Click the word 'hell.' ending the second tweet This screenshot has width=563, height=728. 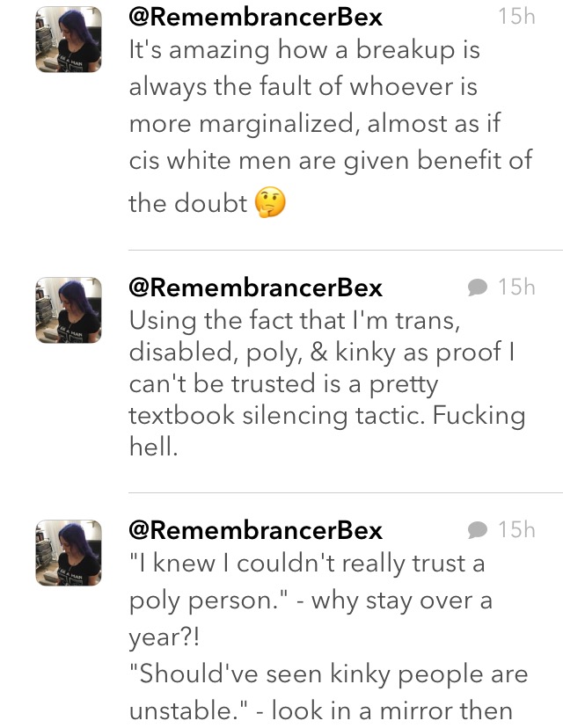click(x=154, y=447)
